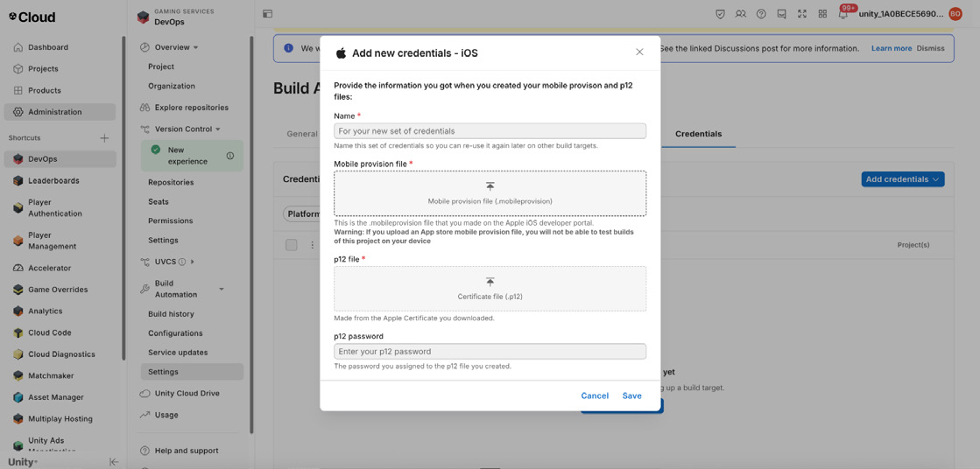
Task: Expand the Version Control section
Action: point(217,129)
